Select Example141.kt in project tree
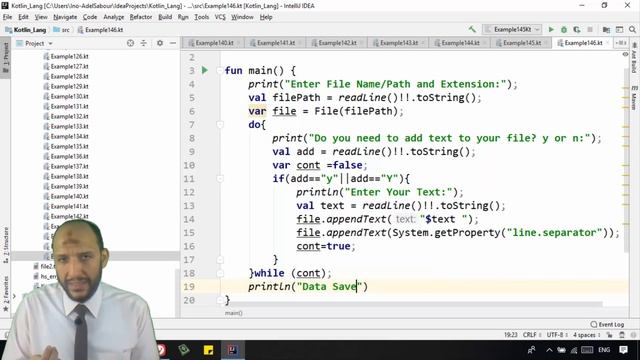The image size is (640, 360). (69, 206)
